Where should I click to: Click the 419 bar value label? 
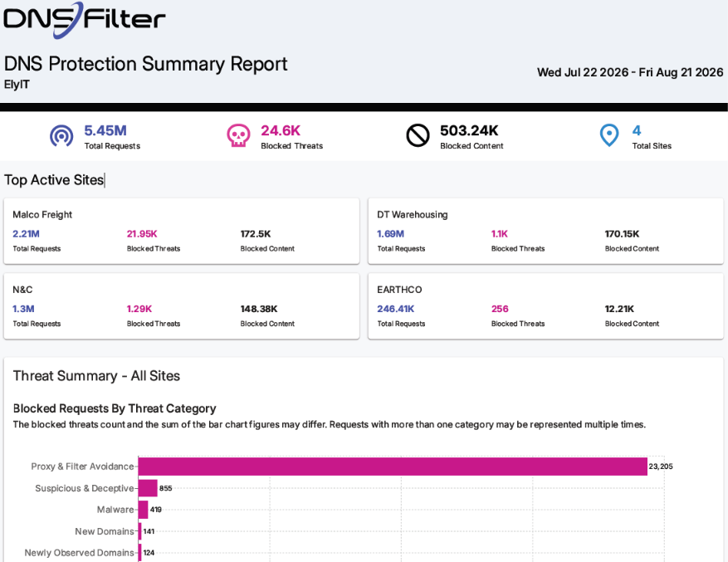tap(155, 510)
